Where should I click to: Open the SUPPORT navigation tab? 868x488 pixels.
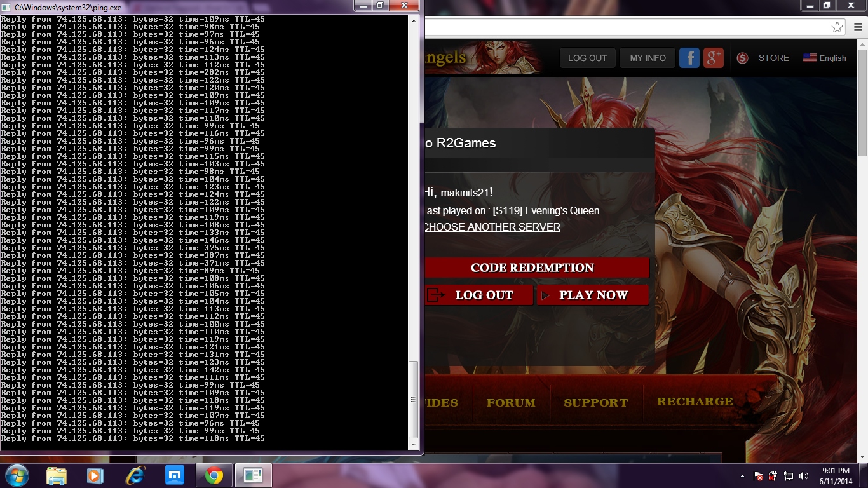(595, 403)
